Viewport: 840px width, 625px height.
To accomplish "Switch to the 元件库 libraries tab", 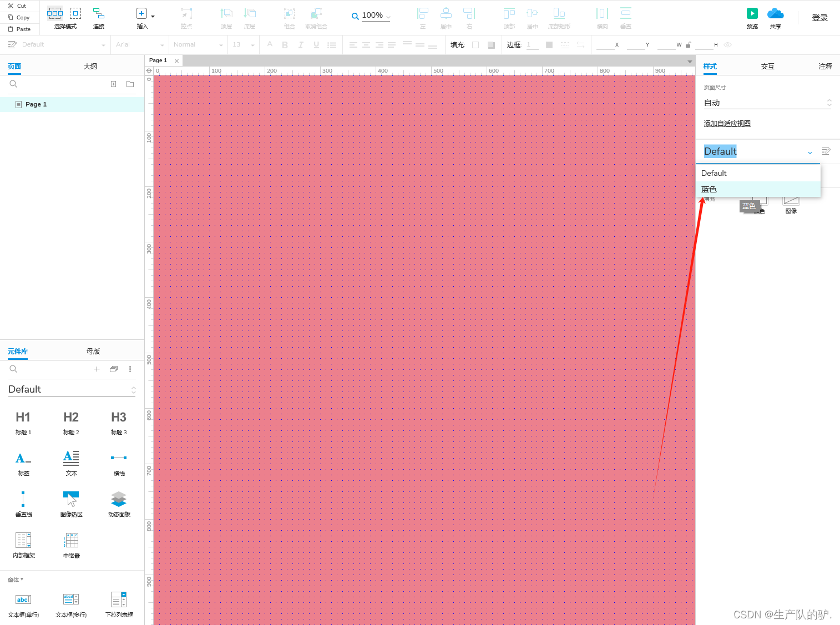I will 18,352.
